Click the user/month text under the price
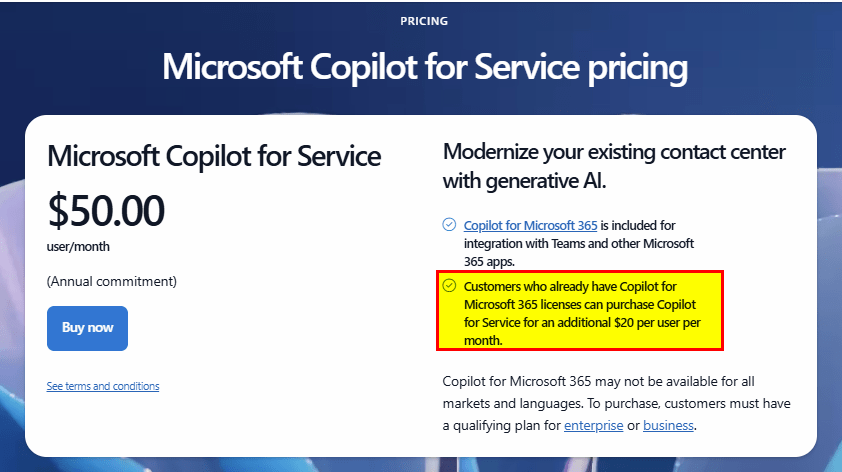Screen dimensions: 842x472 tap(78, 246)
